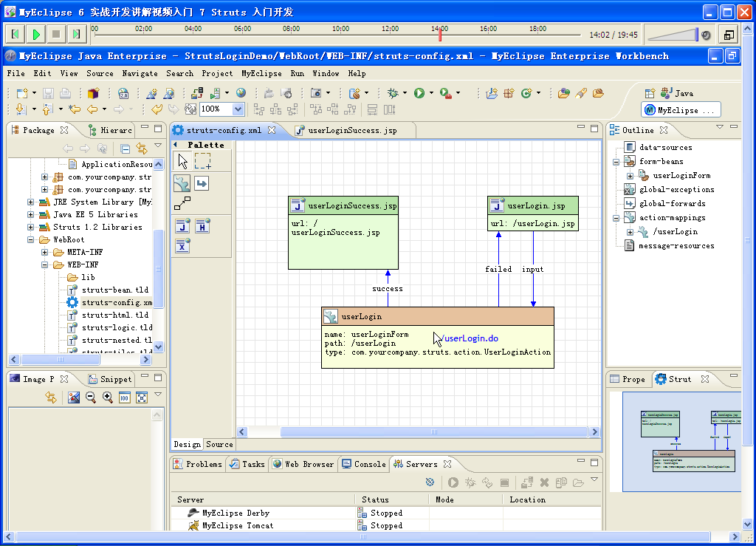The width and height of the screenshot is (756, 546).
Task: Select the Palette add action tool
Action: pyautogui.click(x=182, y=184)
